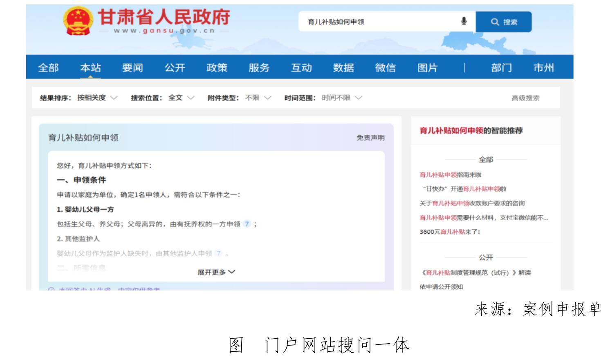Click the 智能推荐 panel heading
The height and width of the screenshot is (364, 601).
[471, 130]
